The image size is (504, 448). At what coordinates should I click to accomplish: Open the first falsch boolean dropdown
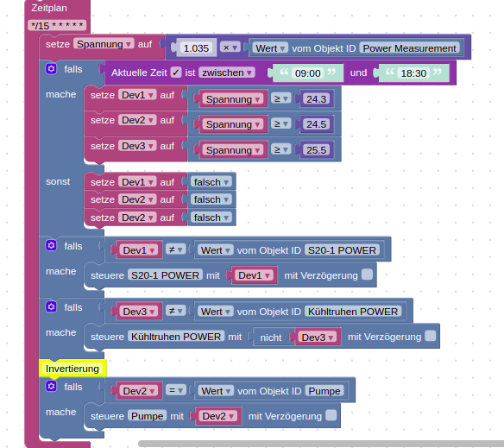211,182
